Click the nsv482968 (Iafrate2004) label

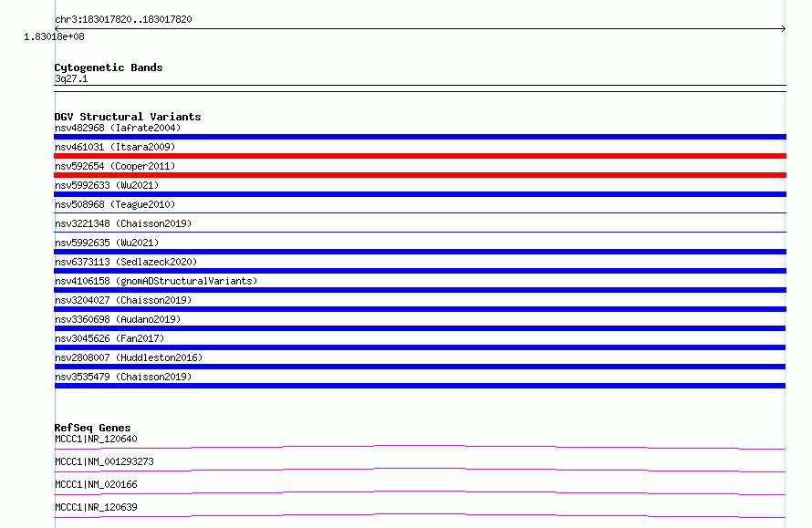pyautogui.click(x=118, y=128)
